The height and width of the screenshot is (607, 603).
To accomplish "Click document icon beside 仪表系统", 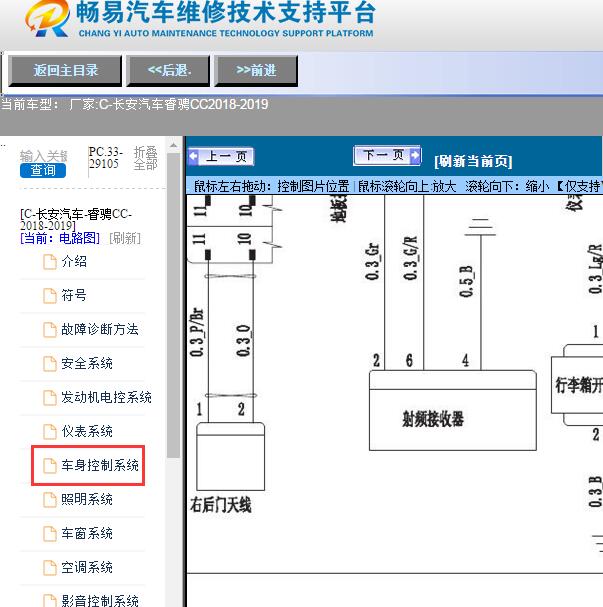I will [x=50, y=431].
